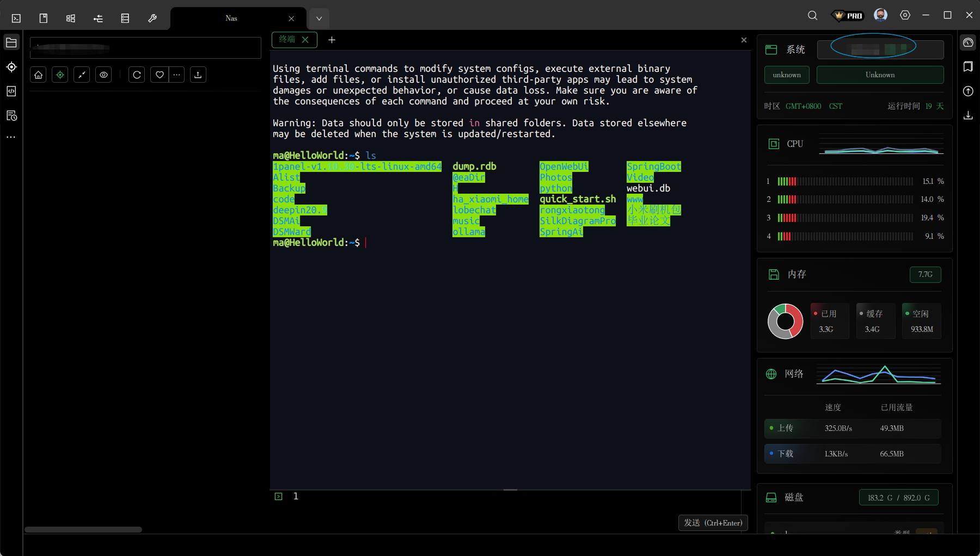
Task: Open the code snippet sidebar icon
Action: coord(11,91)
